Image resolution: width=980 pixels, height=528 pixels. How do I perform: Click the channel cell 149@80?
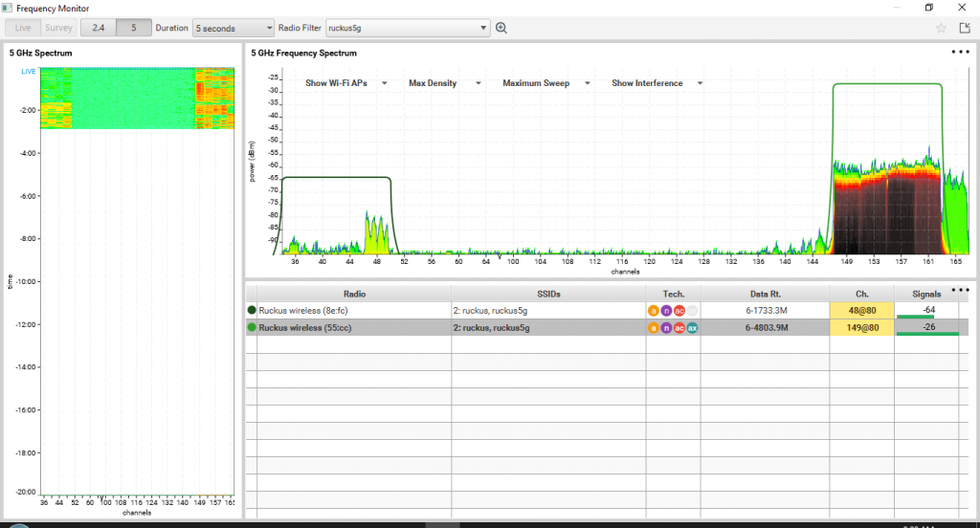pyautogui.click(x=862, y=327)
